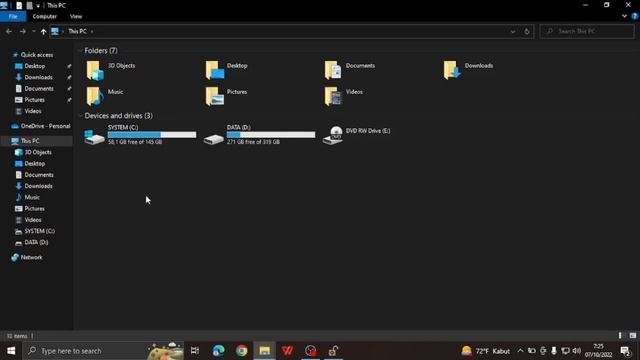
Task: Open the 3D Objects folder icon
Action: [95, 70]
